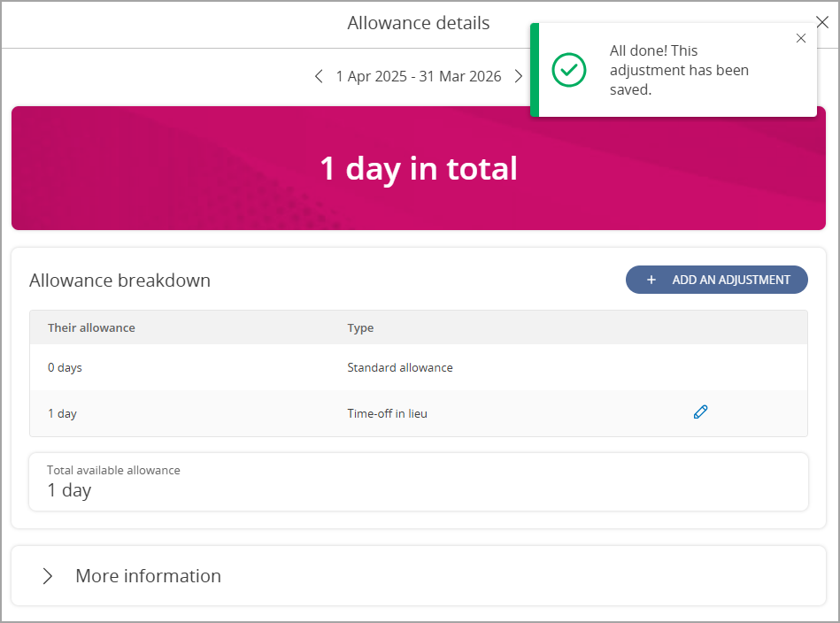Go to the next allowance period

[519, 77]
